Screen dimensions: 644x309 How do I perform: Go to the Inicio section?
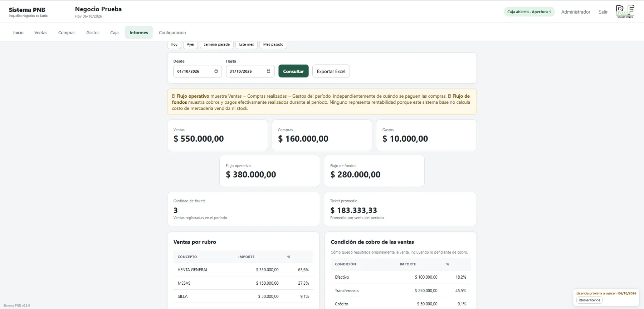(18, 33)
